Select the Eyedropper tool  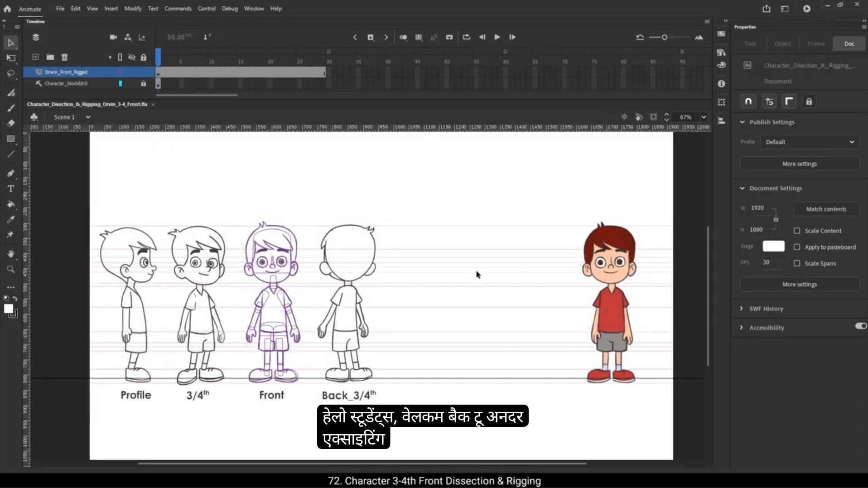point(11,220)
